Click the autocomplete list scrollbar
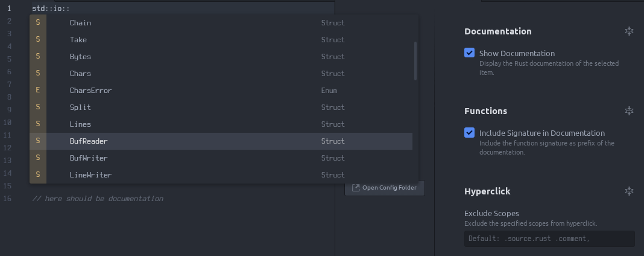This screenshot has width=644, height=256. click(x=415, y=60)
